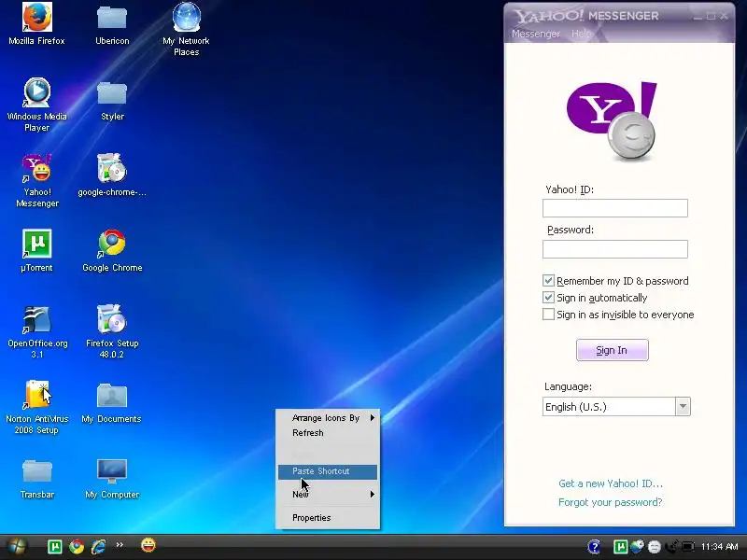Click Forgot your password link
The image size is (747, 560).
611,502
